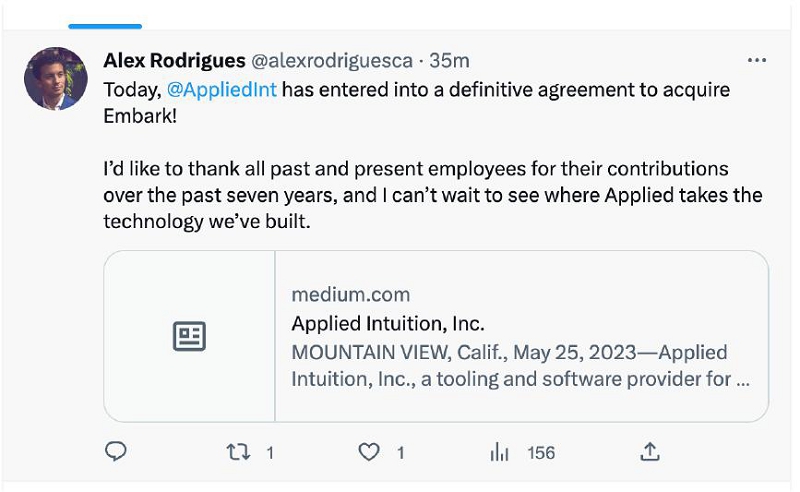
Task: Click the 156 views count
Action: tap(540, 453)
